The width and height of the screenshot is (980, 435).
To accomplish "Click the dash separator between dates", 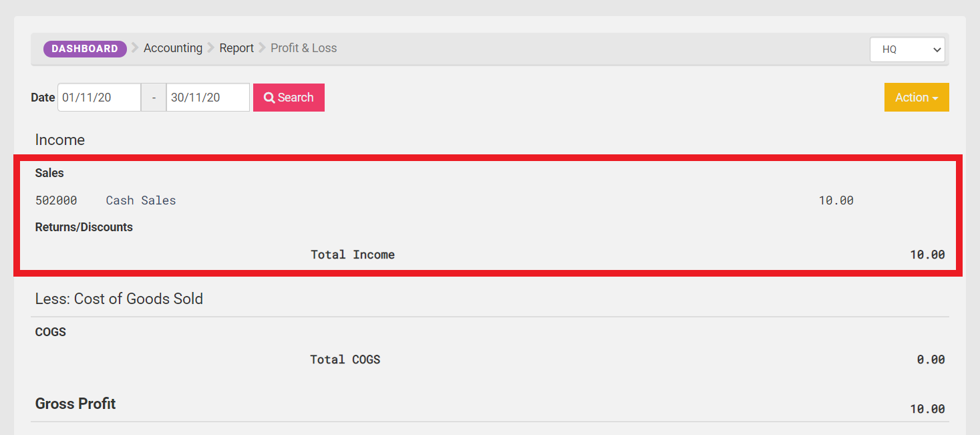I will tap(154, 98).
